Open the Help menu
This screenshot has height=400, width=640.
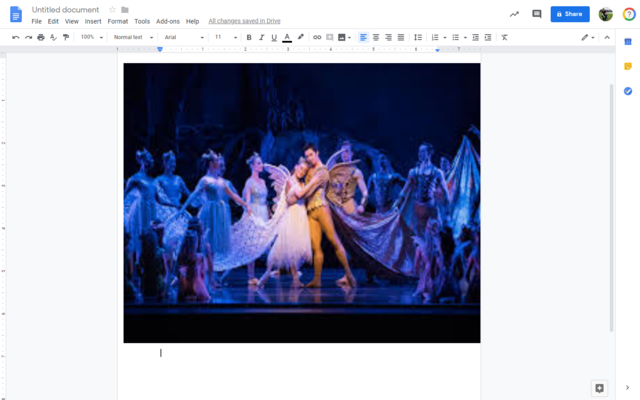(192, 21)
